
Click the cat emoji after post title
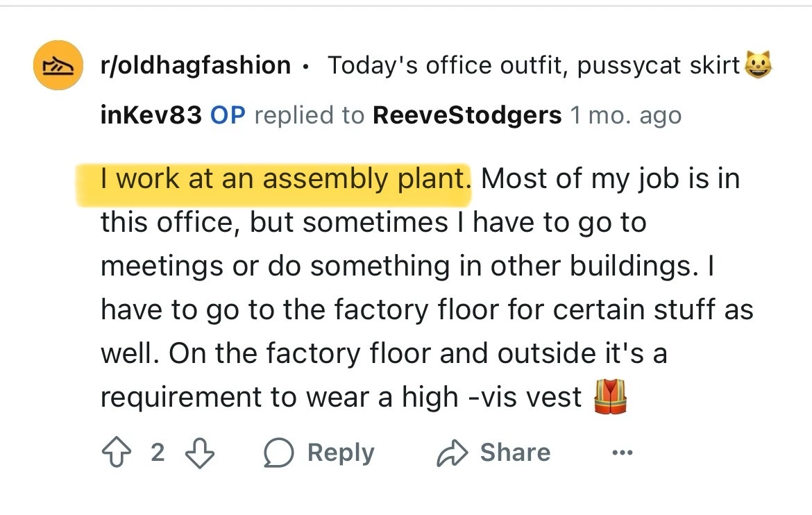pos(758,65)
